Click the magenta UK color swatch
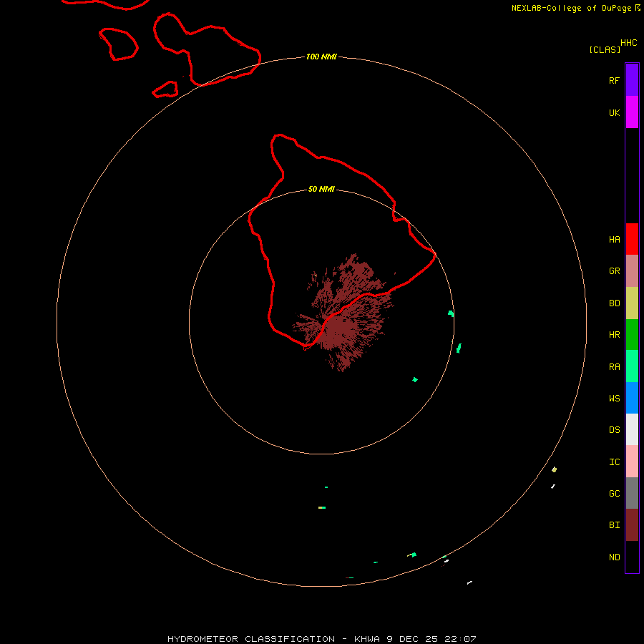This screenshot has width=644, height=644. point(632,112)
